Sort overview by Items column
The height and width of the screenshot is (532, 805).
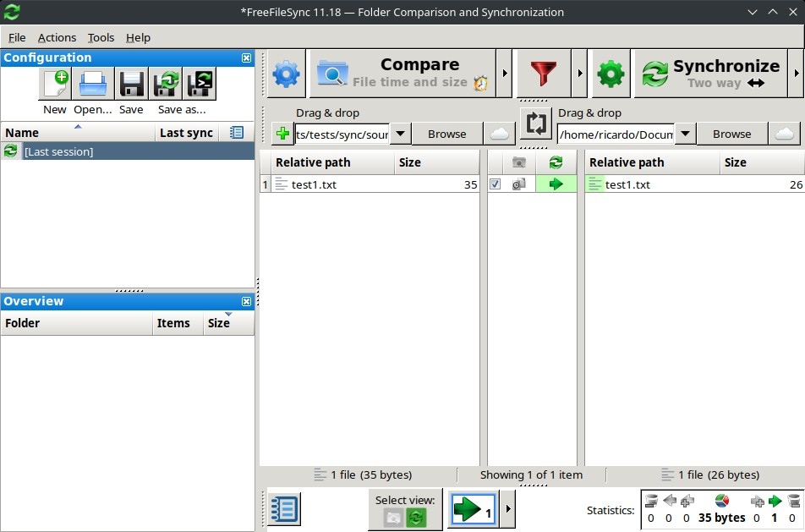178,323
